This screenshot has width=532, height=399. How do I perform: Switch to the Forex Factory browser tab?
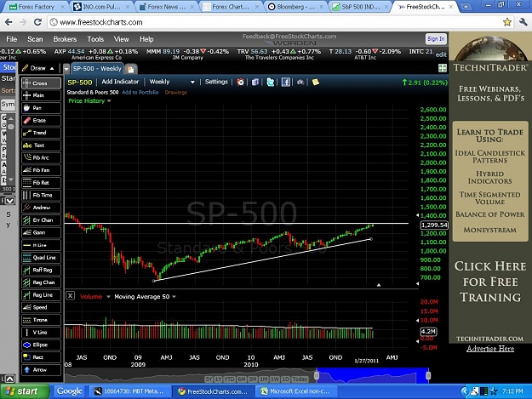(36, 7)
